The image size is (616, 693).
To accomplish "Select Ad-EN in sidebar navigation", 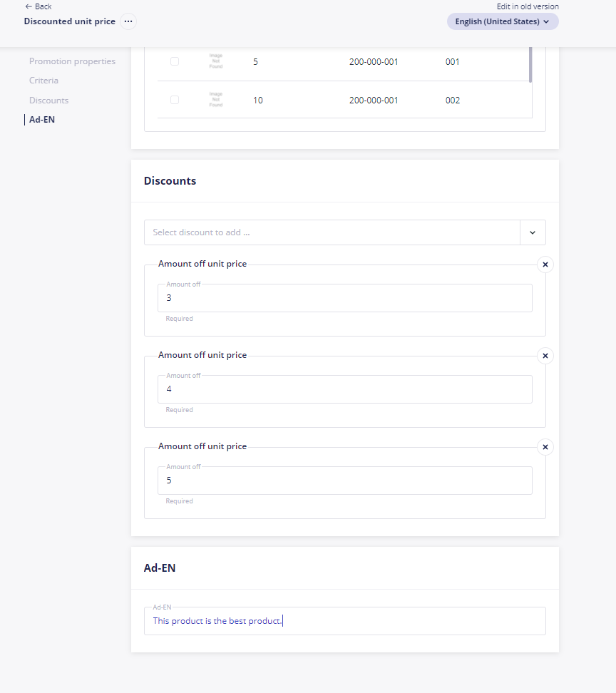I will click(42, 120).
